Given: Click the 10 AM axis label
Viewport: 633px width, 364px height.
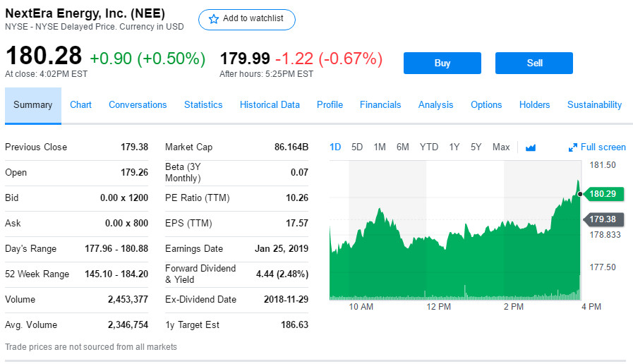Looking at the screenshot, I should [x=361, y=307].
